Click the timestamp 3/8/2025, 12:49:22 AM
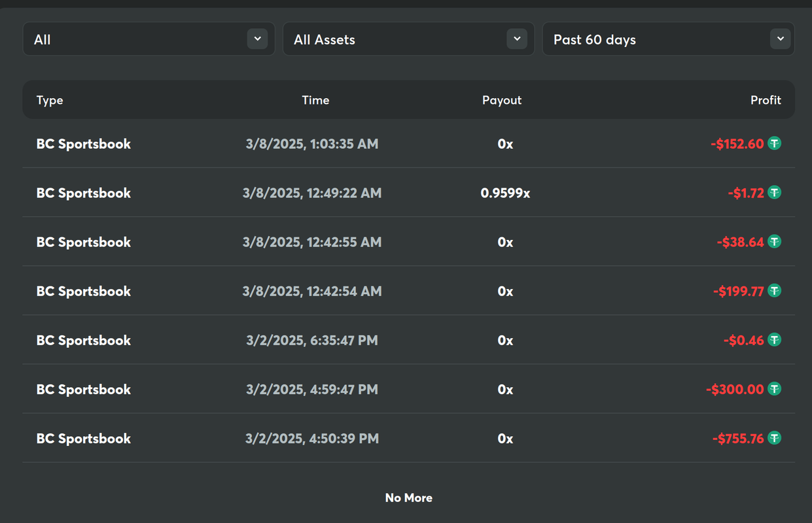 [312, 193]
